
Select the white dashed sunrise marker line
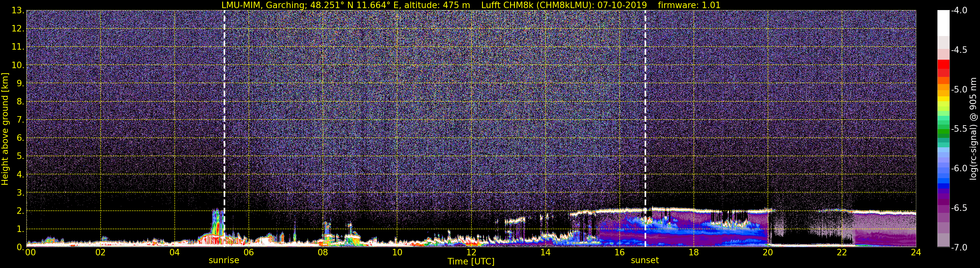coord(225,129)
